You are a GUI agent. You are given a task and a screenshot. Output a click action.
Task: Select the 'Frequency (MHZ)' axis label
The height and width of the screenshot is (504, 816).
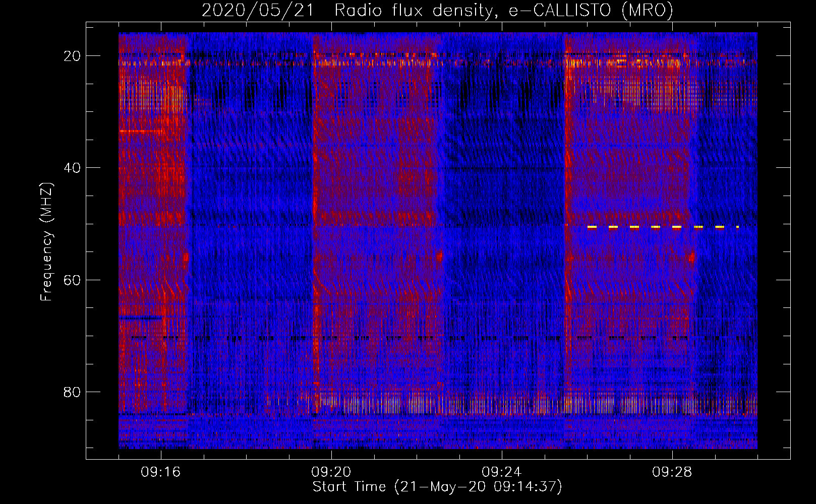[x=46, y=242]
